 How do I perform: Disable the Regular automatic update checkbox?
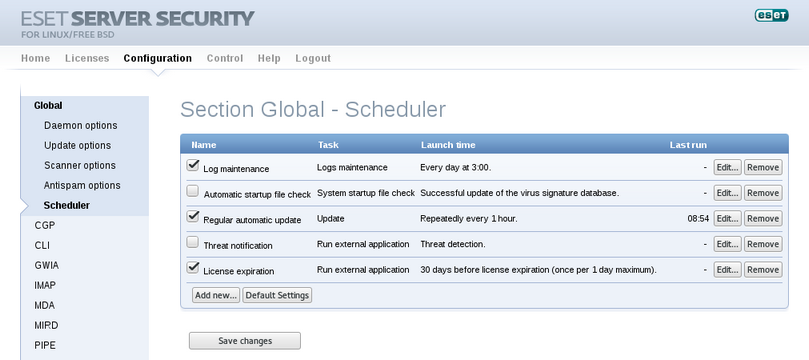pyautogui.click(x=193, y=217)
